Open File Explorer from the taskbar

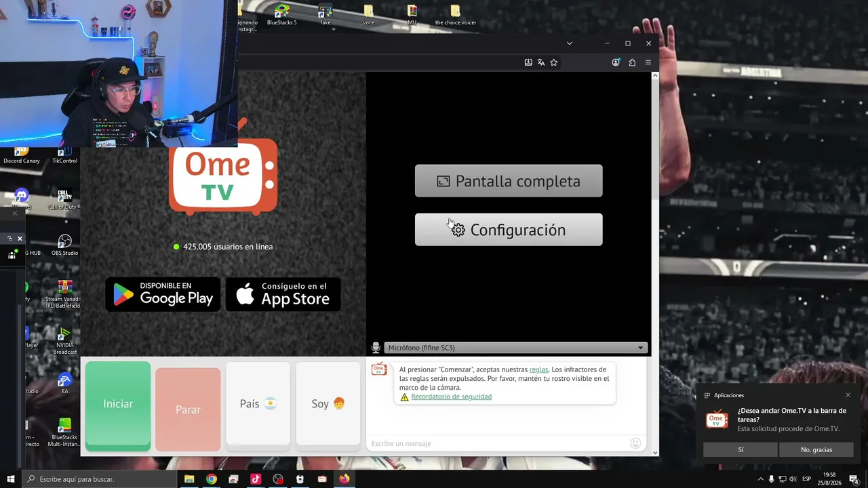click(189, 479)
